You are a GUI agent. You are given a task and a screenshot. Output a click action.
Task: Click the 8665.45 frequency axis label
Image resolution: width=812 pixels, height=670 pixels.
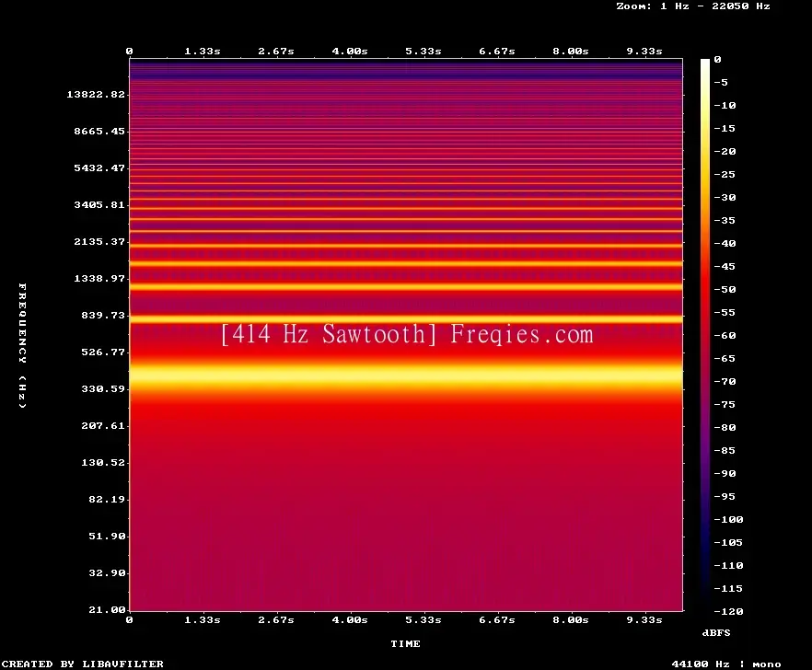click(99, 131)
